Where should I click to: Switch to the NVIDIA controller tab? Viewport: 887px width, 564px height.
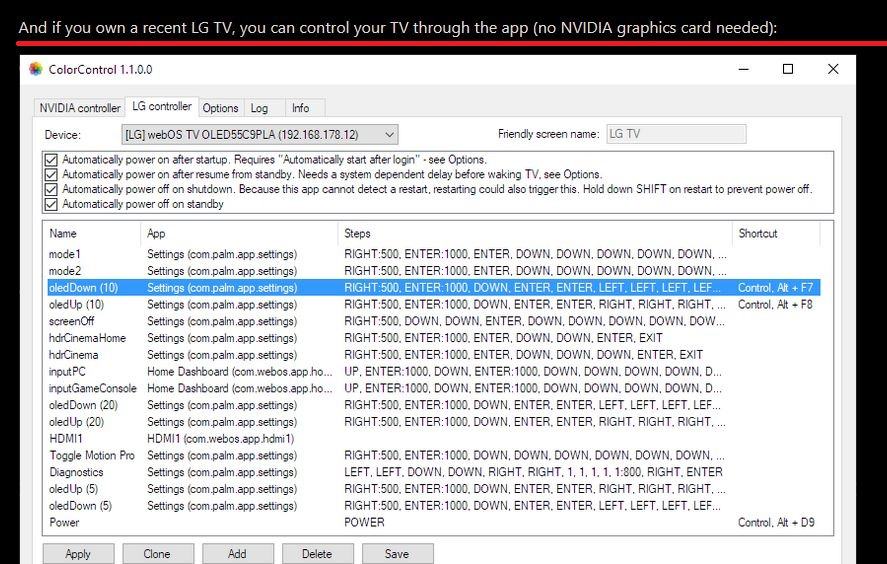80,107
